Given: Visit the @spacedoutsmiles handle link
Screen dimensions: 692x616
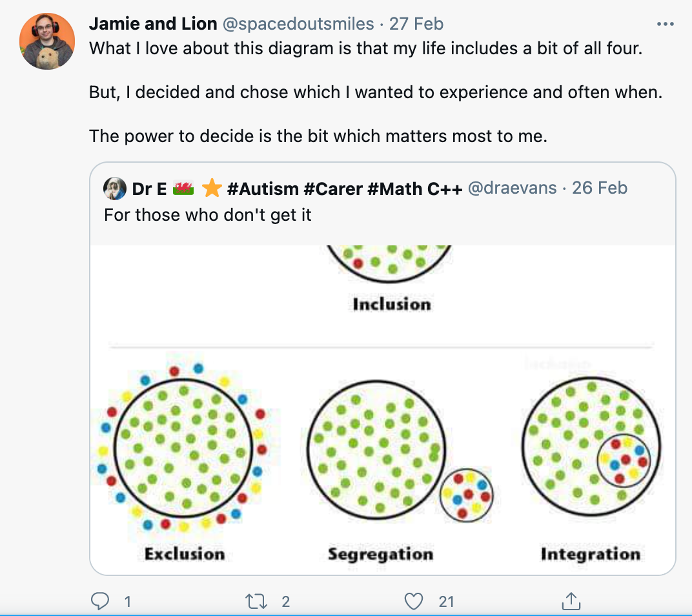Looking at the screenshot, I should tap(298, 24).
